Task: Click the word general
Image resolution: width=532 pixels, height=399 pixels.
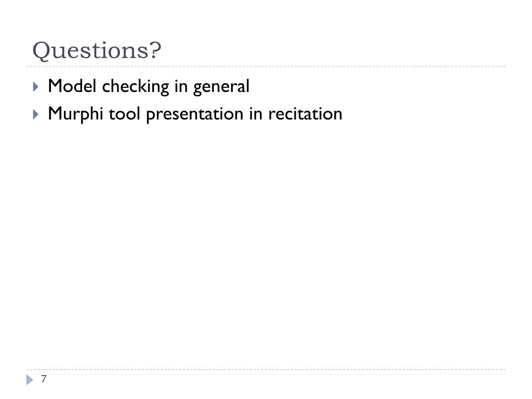Action: tap(221, 87)
